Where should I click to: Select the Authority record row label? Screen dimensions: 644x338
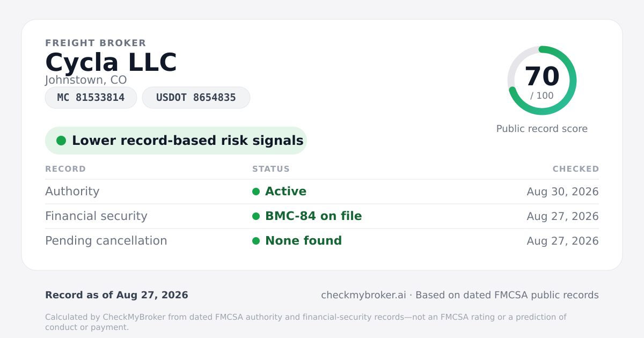click(x=72, y=192)
